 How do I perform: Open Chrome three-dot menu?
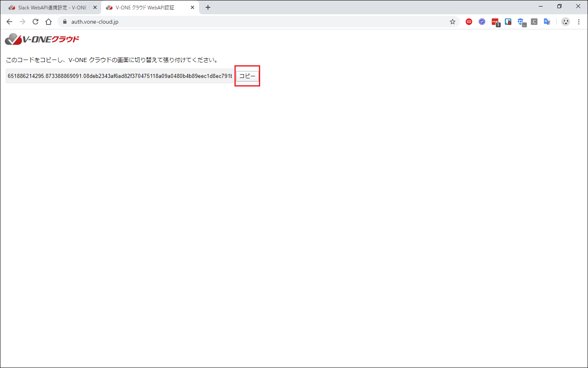579,22
